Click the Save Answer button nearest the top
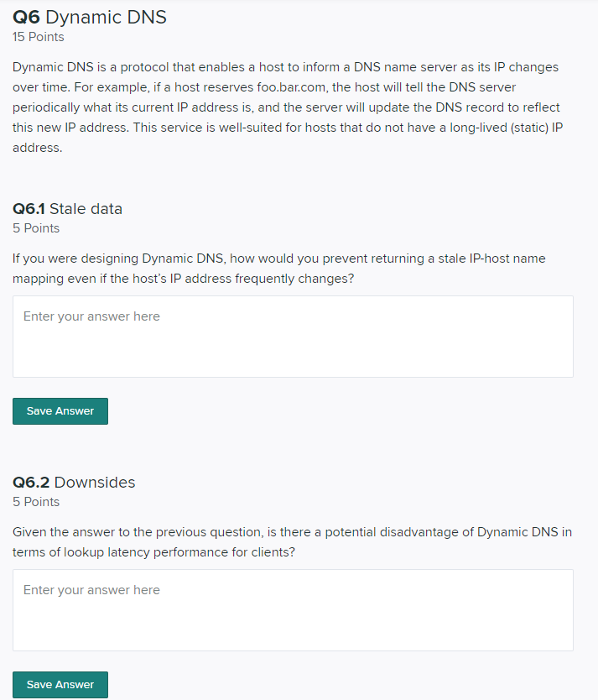The image size is (598, 700). click(x=60, y=410)
